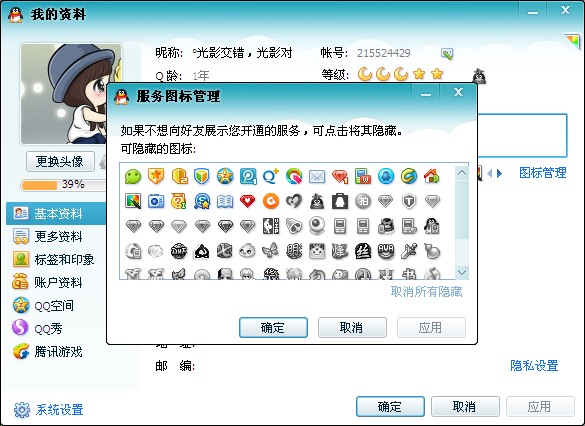The height and width of the screenshot is (426, 585).
Task: Select the red heart gem icon
Action: point(248,201)
